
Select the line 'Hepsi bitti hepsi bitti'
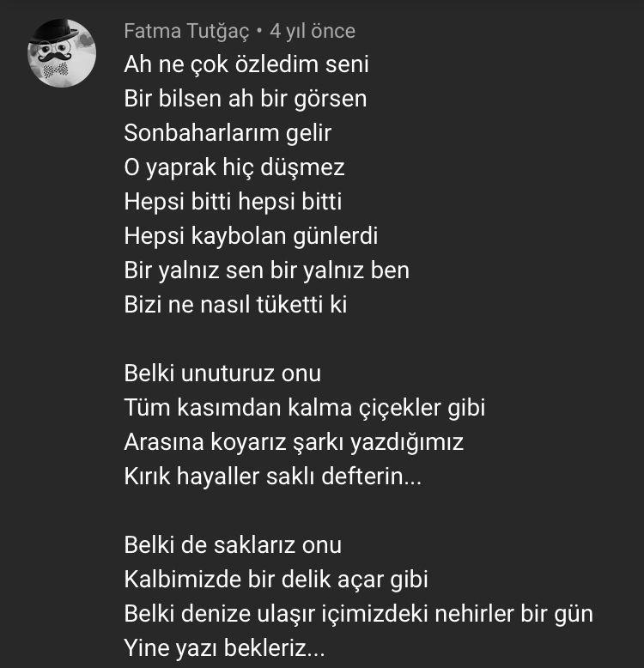coord(233,202)
